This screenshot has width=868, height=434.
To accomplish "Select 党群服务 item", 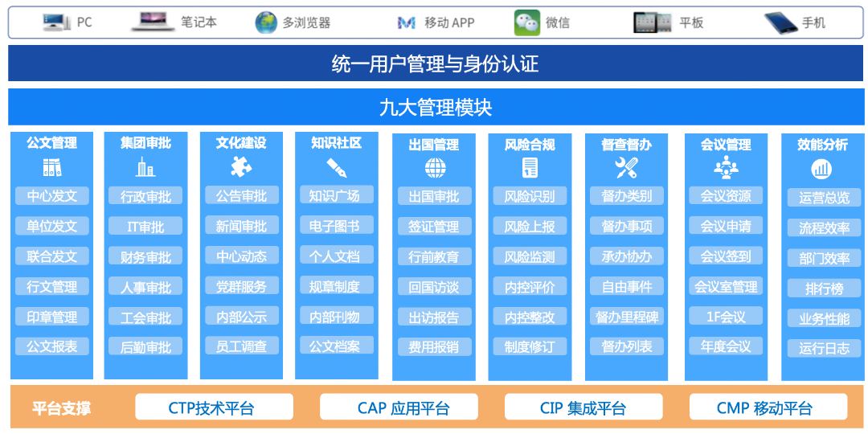I will [242, 286].
